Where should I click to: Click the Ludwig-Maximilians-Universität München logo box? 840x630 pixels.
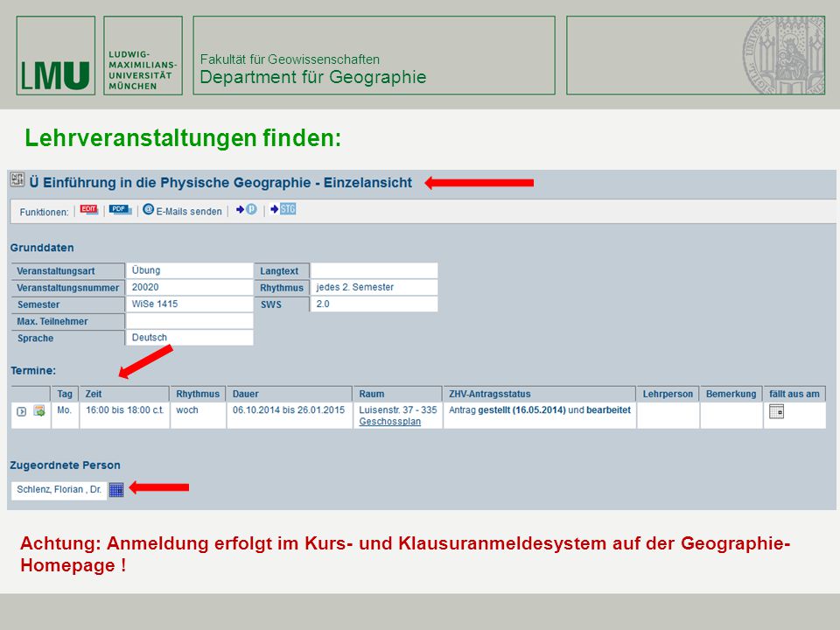tap(143, 56)
